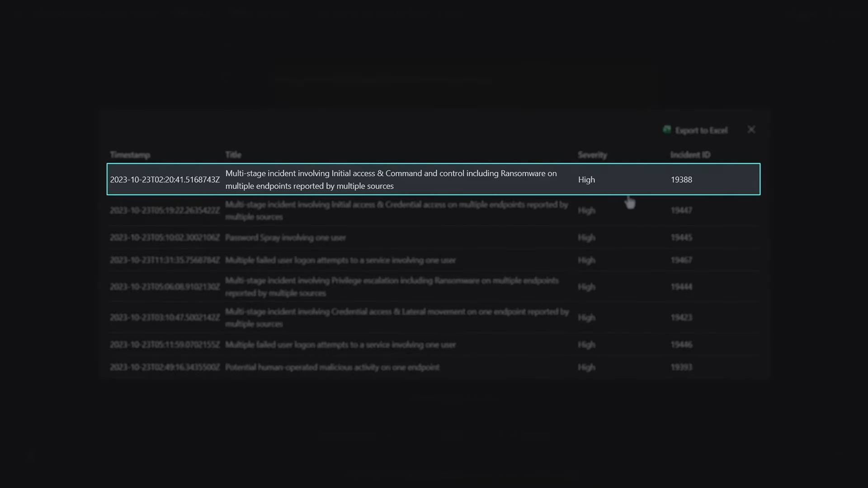This screenshot has width=868, height=488.
Task: Sort by the Timestamp column header
Action: pos(130,155)
